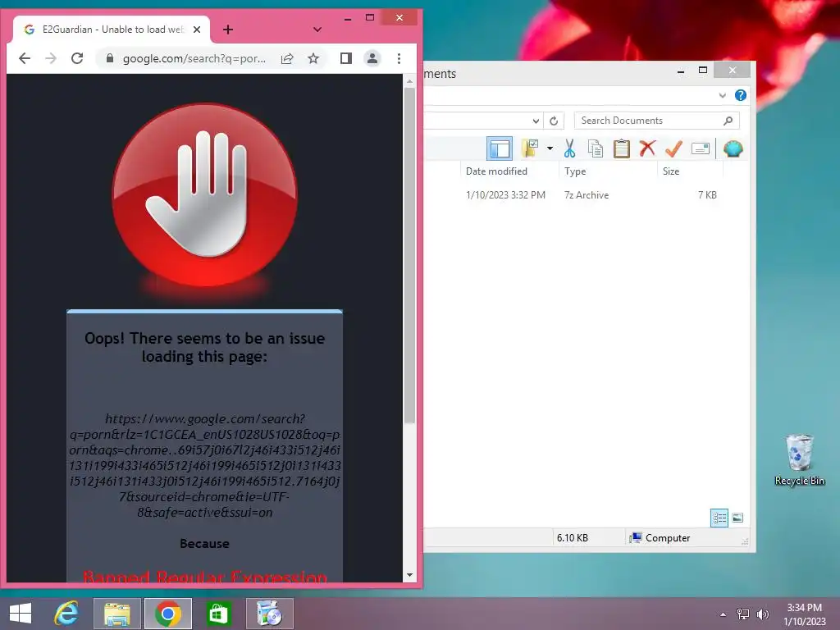Click the taskbar clock 3:34 PM
840x630 pixels.
coord(804,614)
